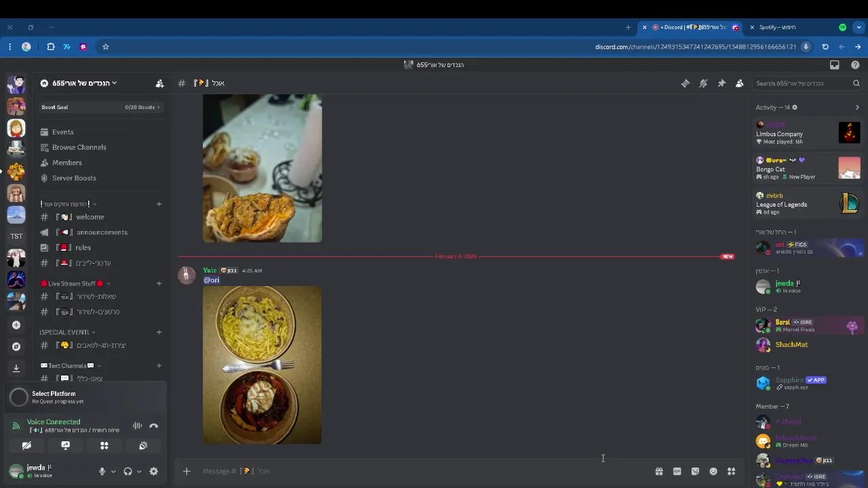This screenshot has height=488, width=868.
Task: Download apps icon in server list
Action: point(16,368)
